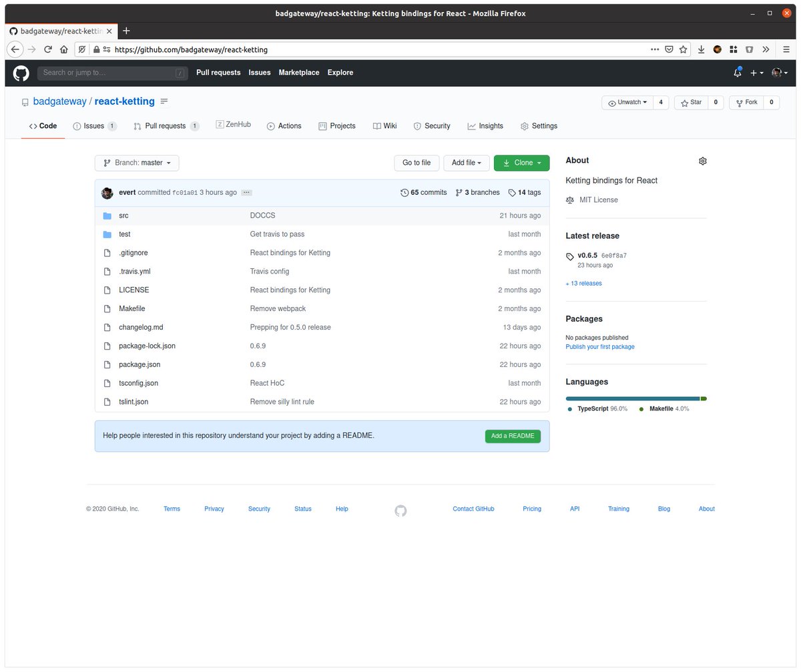The image size is (801, 672).
Task: Star the repository
Action: click(691, 102)
